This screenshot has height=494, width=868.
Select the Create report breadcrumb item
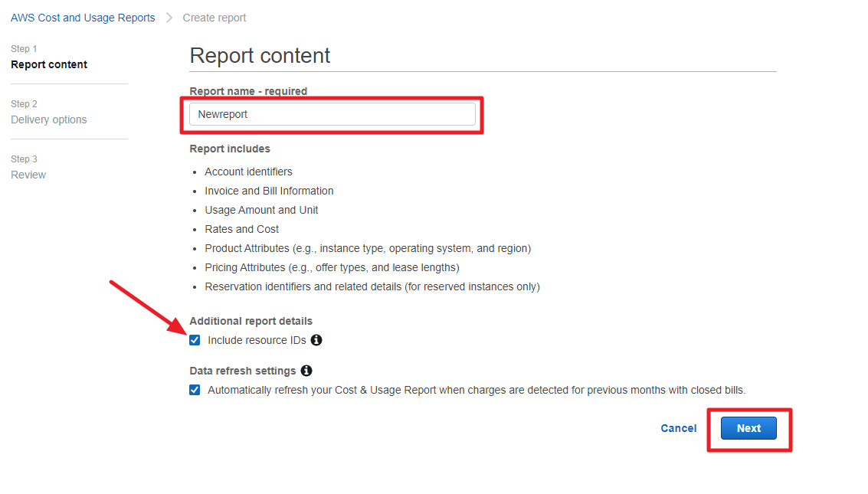coord(215,18)
